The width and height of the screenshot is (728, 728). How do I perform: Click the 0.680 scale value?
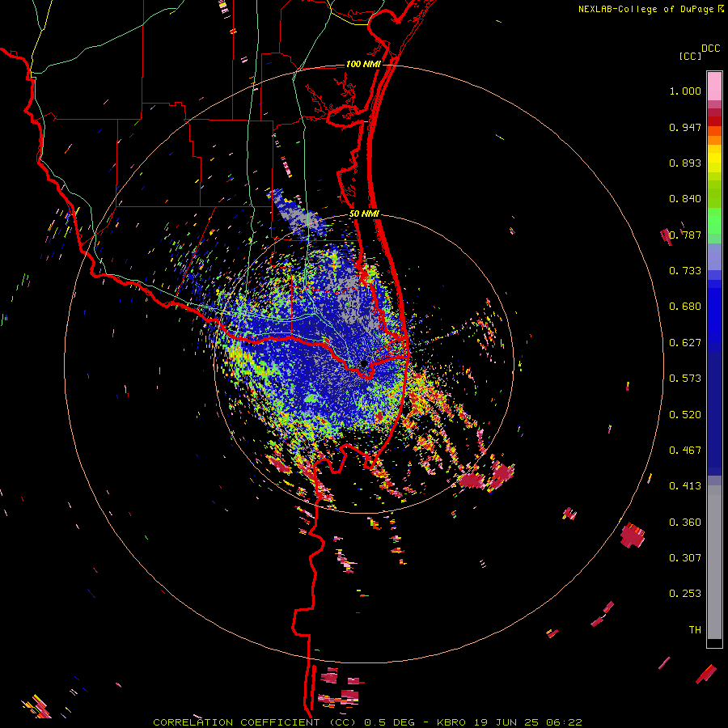click(x=685, y=307)
